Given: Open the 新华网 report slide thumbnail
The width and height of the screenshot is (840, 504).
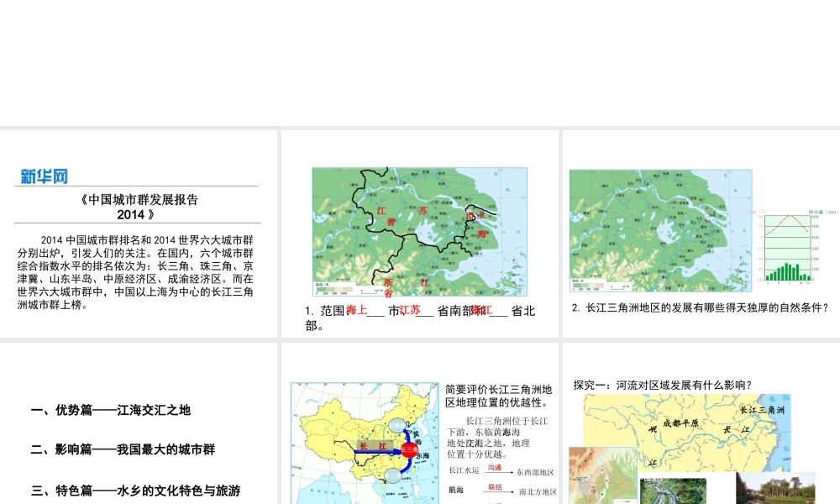Looking at the screenshot, I should tap(139, 234).
